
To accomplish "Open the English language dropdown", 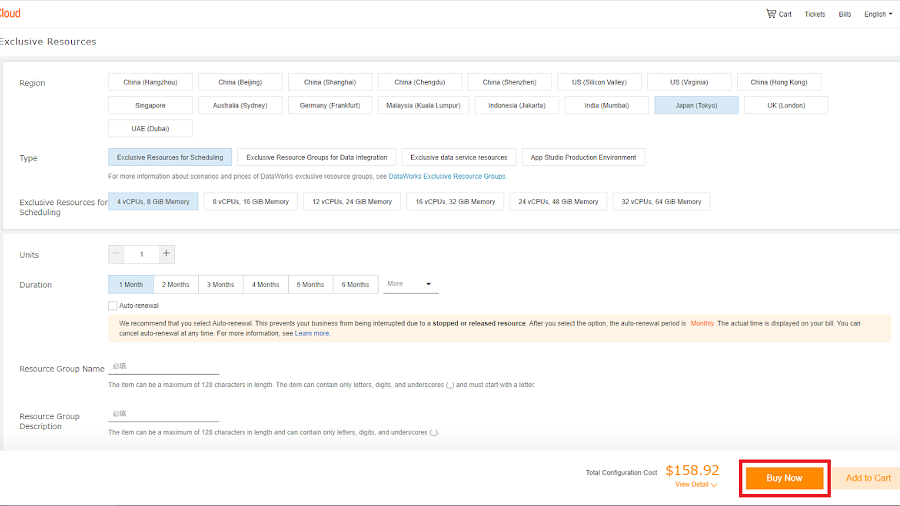I will 878,14.
